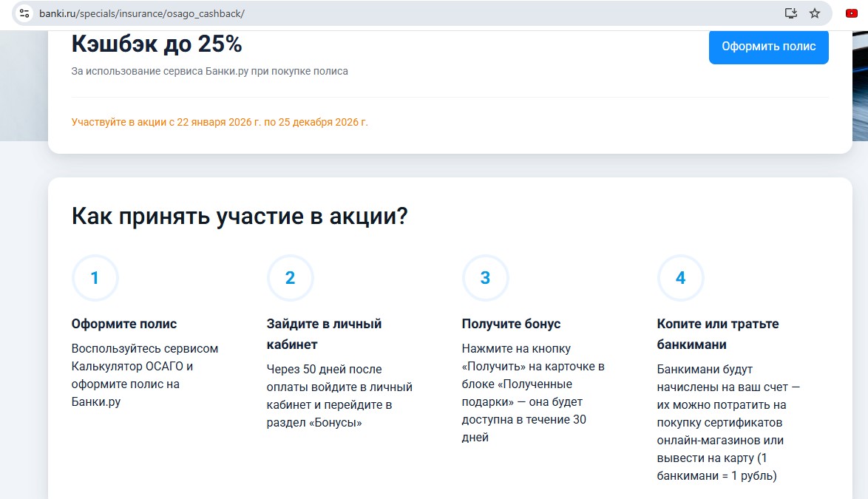868x499 pixels.
Task: Click the «Через 50 дней» description paragraph
Action: tap(339, 396)
